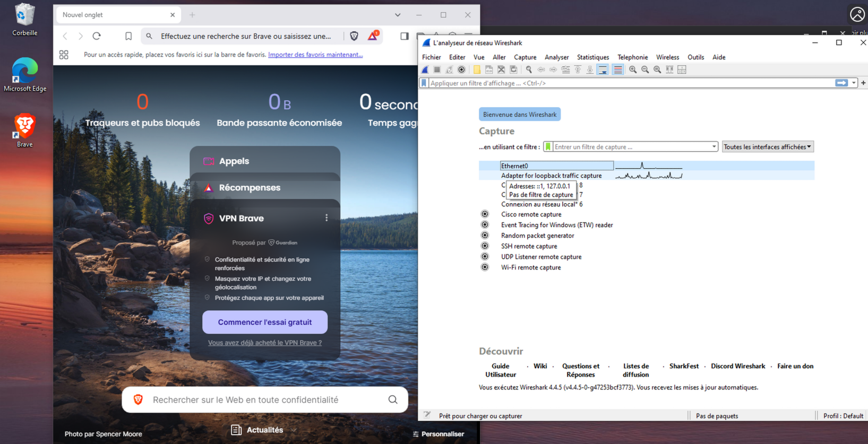Click Profil : Default in status bar

click(843, 416)
